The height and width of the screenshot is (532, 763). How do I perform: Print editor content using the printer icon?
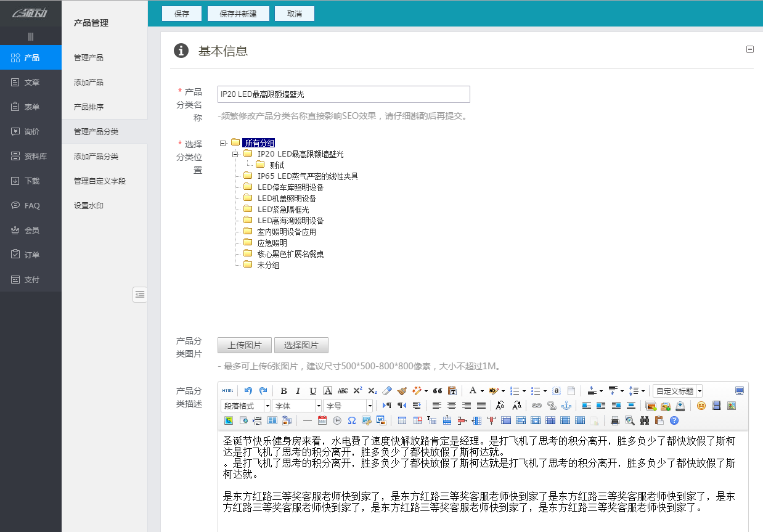[x=616, y=420]
